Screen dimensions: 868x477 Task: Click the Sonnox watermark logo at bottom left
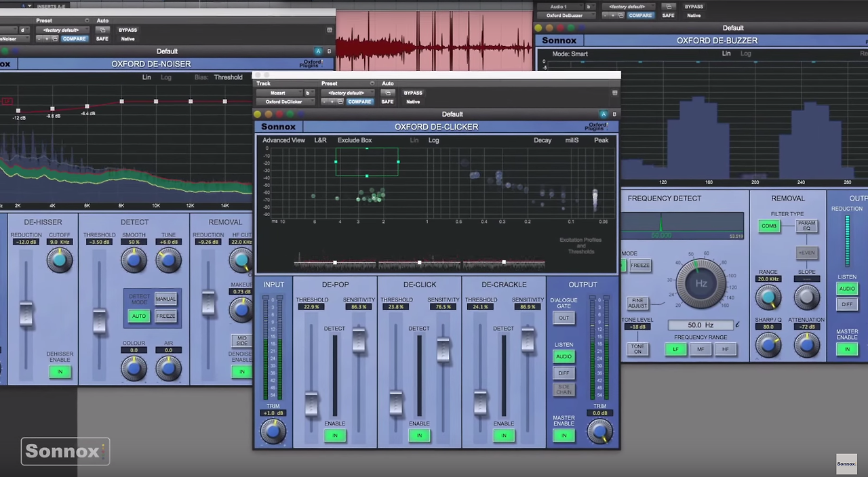click(64, 451)
